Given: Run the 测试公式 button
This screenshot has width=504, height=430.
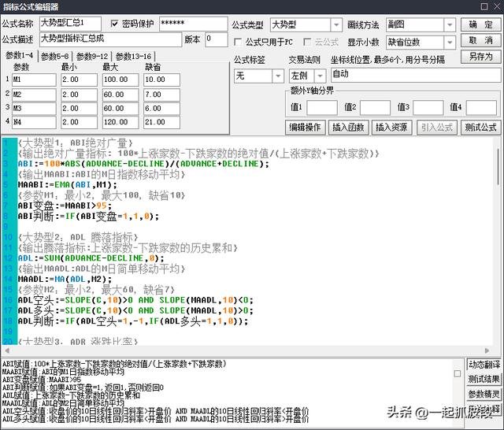Looking at the screenshot, I should pyautogui.click(x=480, y=128).
